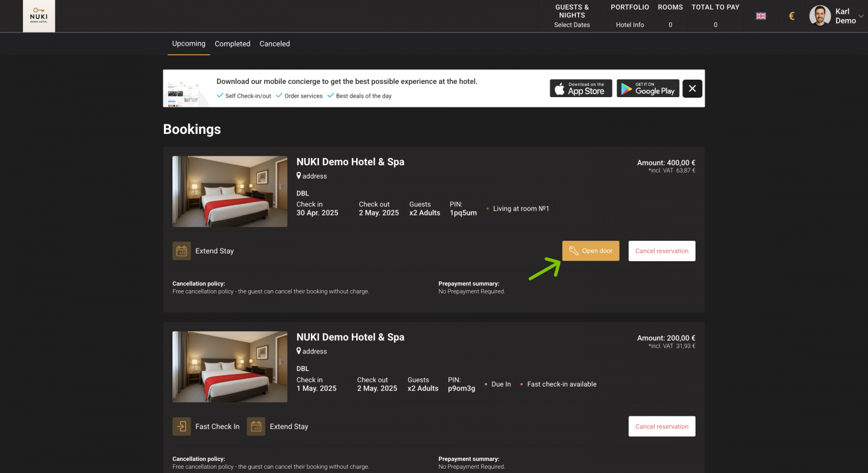This screenshot has height=473, width=868.
Task: Click the PIN code p9om3g
Action: (462, 389)
